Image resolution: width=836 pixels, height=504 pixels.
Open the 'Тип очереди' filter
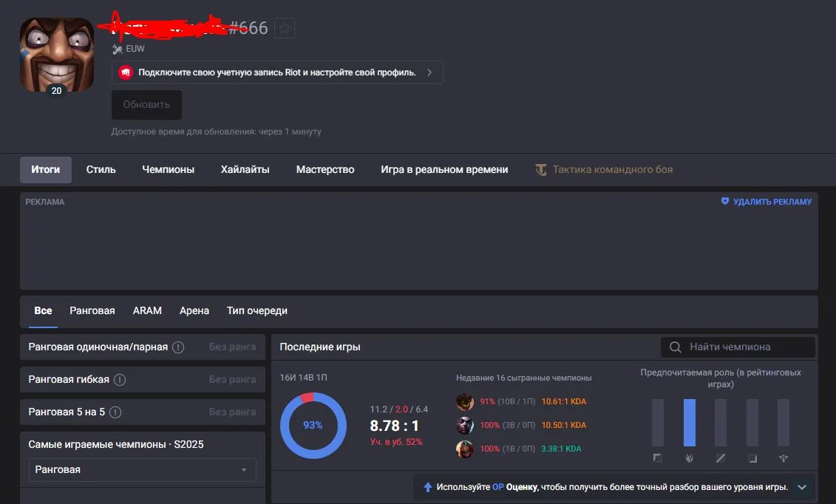257,310
